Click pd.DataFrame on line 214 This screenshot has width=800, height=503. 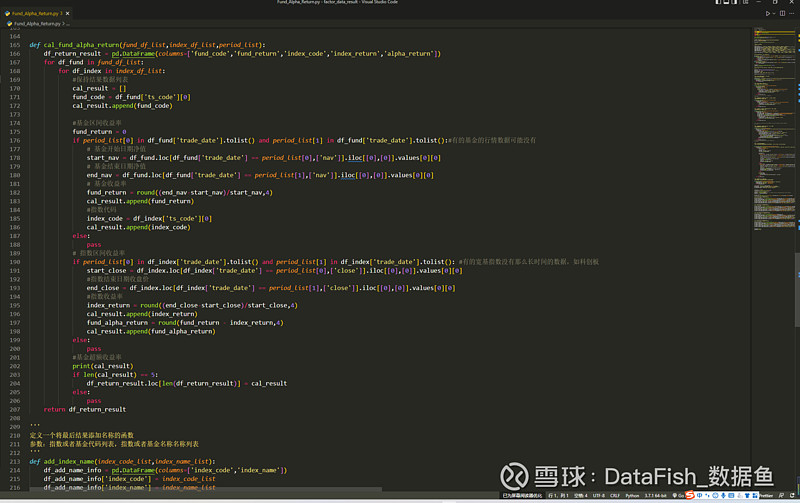pos(133,470)
